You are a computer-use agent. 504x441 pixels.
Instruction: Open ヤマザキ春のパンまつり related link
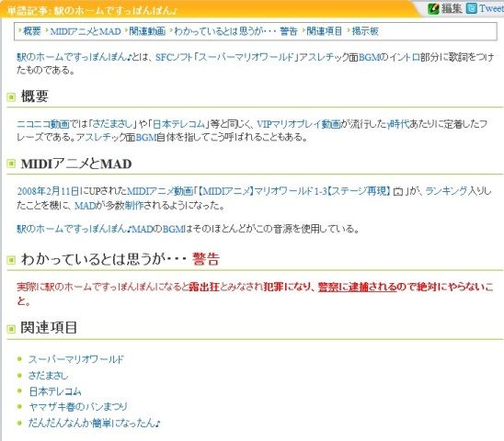pyautogui.click(x=78, y=407)
